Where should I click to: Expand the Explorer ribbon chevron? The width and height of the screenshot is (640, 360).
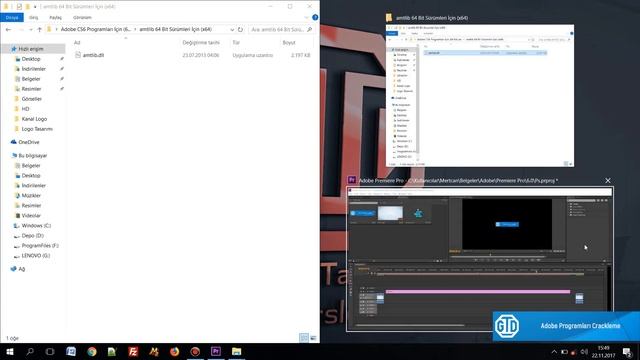pyautogui.click(x=307, y=18)
